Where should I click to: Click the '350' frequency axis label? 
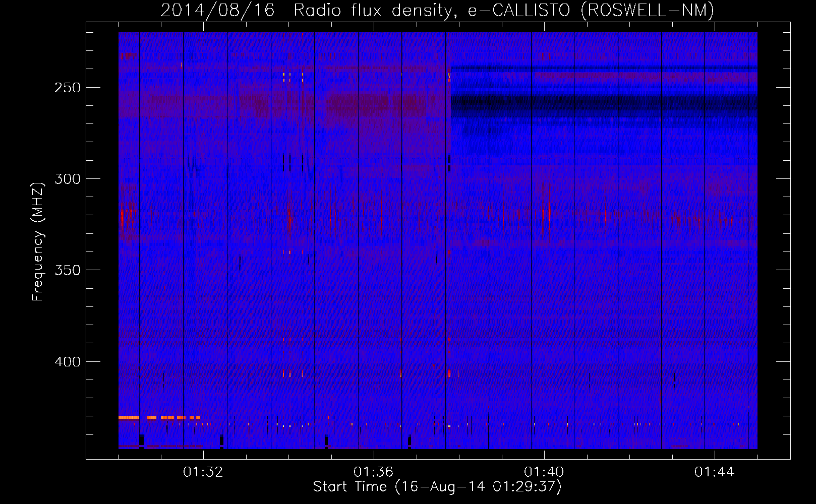click(x=68, y=270)
